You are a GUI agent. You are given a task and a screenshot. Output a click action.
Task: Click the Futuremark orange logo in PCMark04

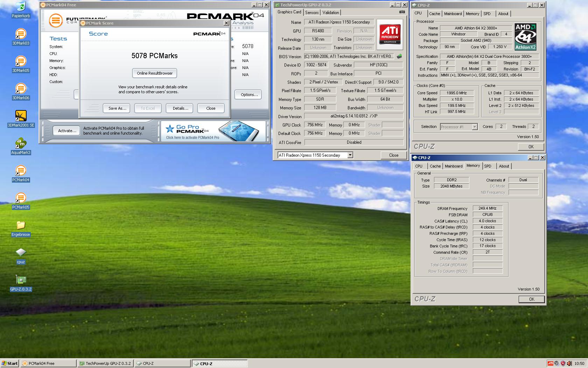(55, 21)
